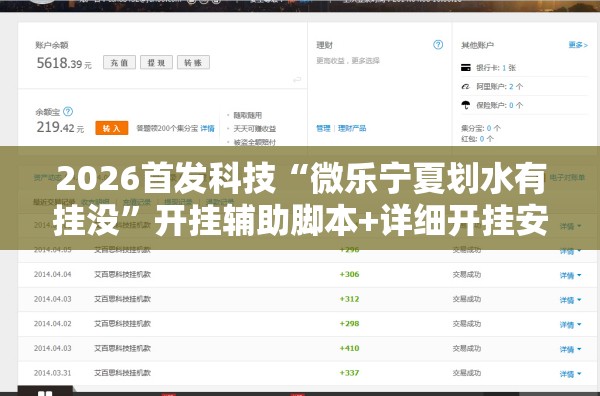Viewport: 600px width, 396px height.
Task: Open the 阿里账户 count link 2 个
Action: (516, 86)
